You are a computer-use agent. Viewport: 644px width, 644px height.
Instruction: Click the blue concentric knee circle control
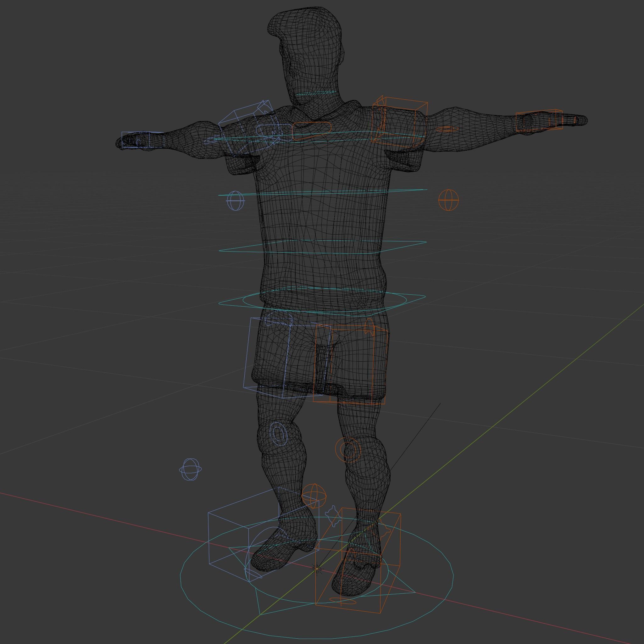click(x=278, y=433)
